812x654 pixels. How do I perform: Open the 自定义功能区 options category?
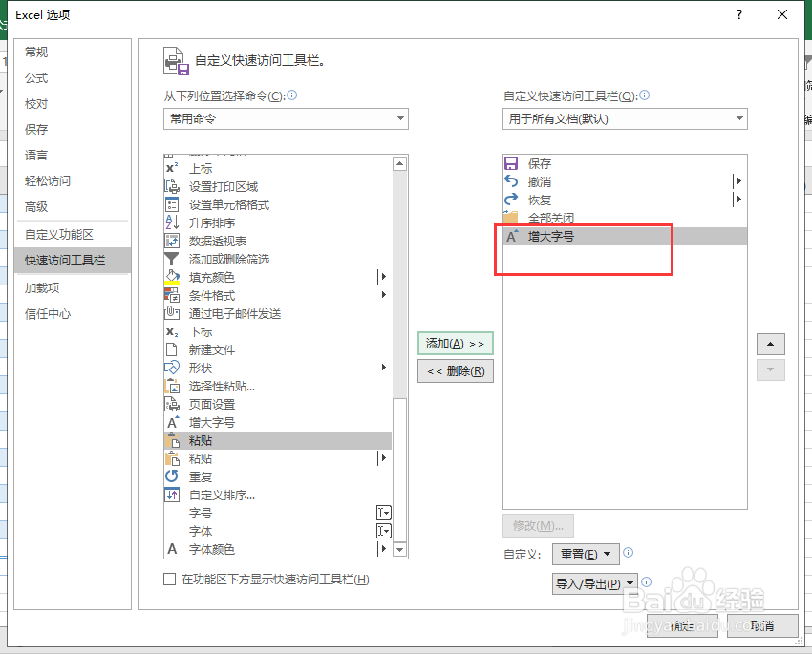[73, 234]
